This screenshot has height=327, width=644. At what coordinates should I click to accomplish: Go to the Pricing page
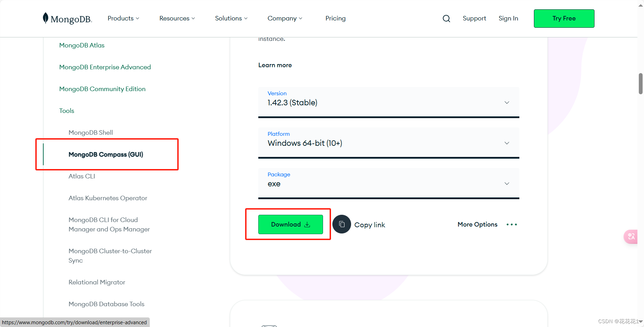[336, 18]
